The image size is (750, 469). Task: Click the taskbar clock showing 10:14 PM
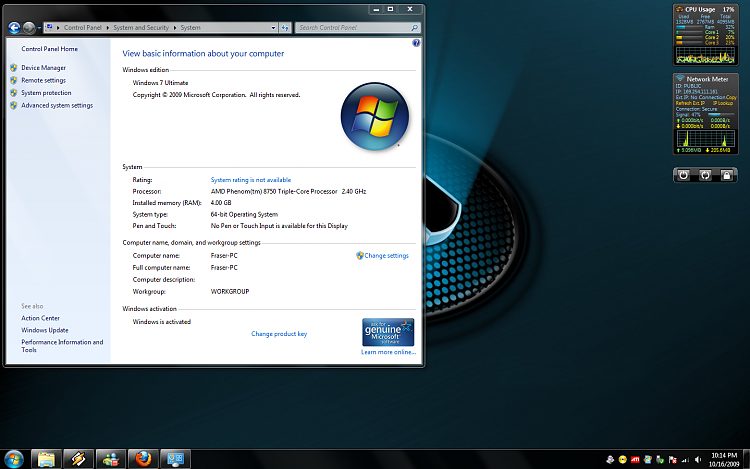(x=724, y=456)
